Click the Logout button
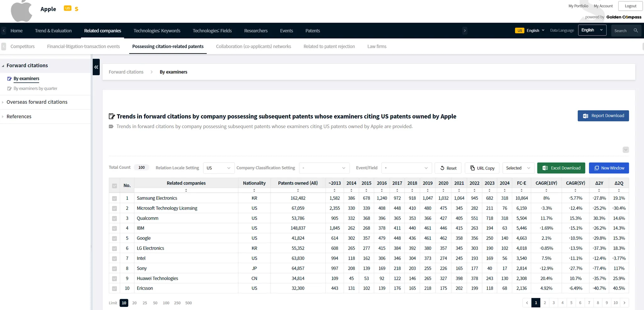The width and height of the screenshot is (644, 310). coord(630,6)
